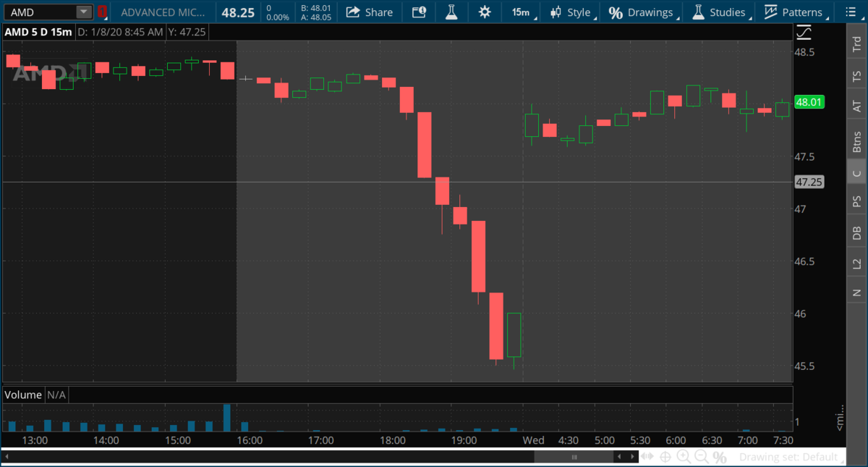Open the PS sidebar tab
Viewport: 868px width, 467px height.
pos(856,201)
